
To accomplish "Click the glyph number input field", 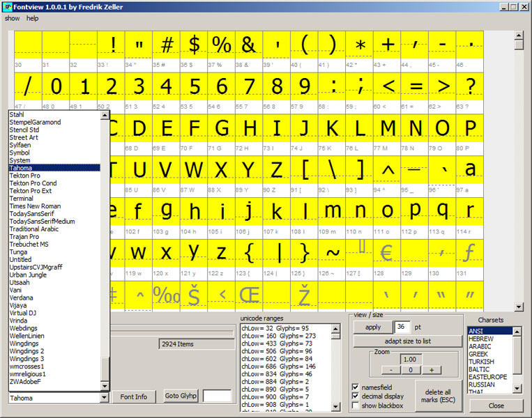I will (x=217, y=396).
